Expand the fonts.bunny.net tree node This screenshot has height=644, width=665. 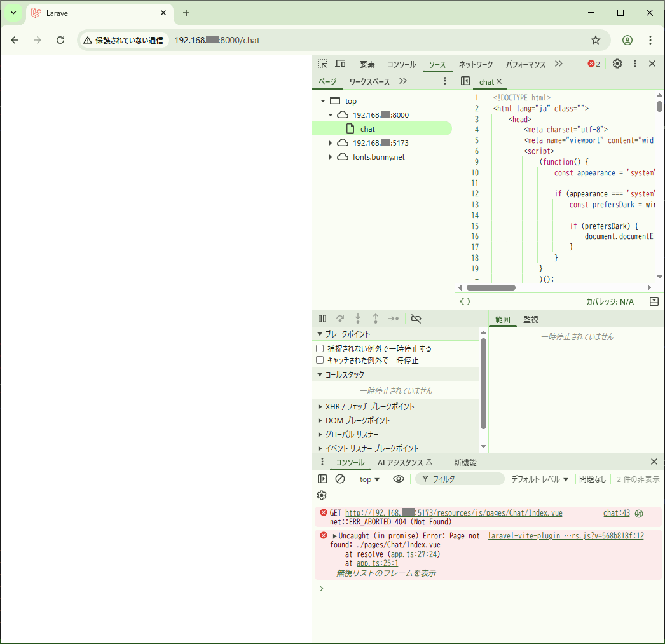point(331,157)
